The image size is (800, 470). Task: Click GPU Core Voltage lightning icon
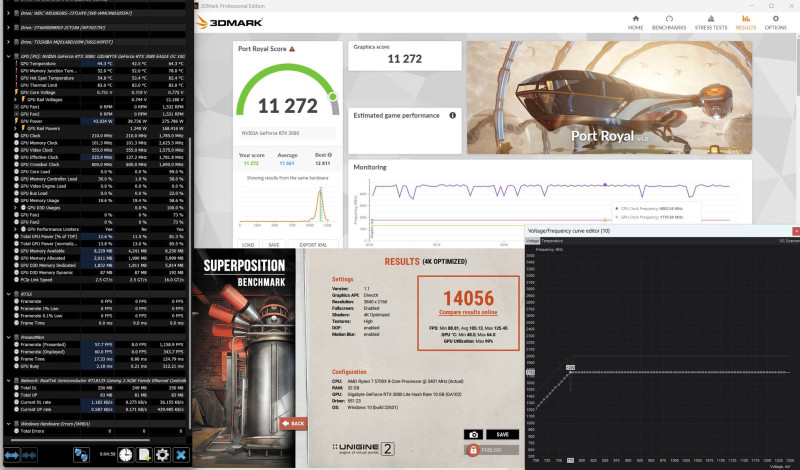[x=16, y=93]
